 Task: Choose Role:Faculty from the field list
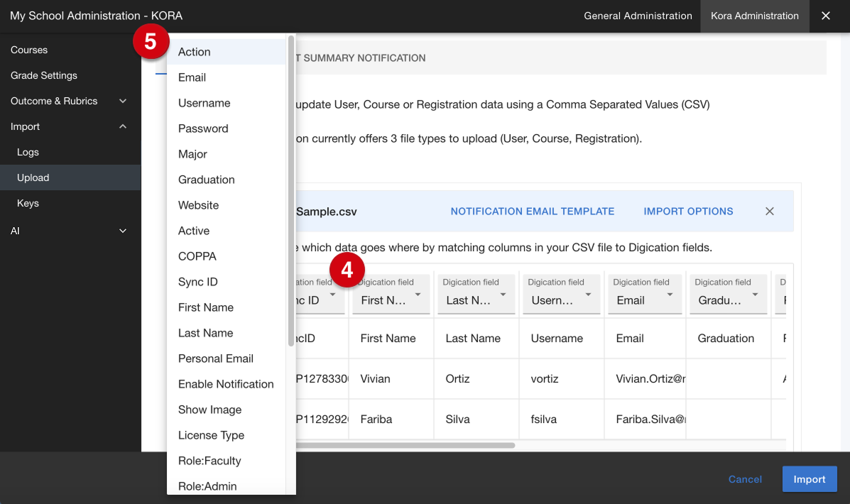click(226, 461)
